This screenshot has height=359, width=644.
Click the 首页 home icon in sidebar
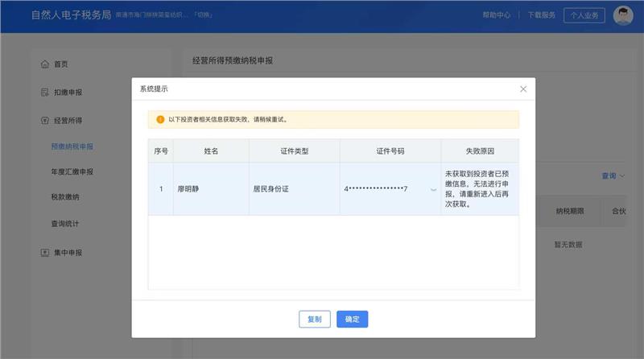coord(45,64)
